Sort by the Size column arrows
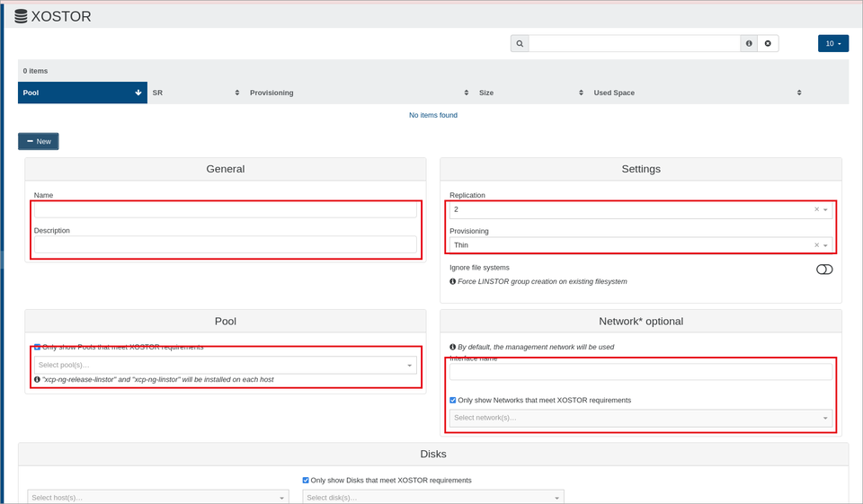 582,93
